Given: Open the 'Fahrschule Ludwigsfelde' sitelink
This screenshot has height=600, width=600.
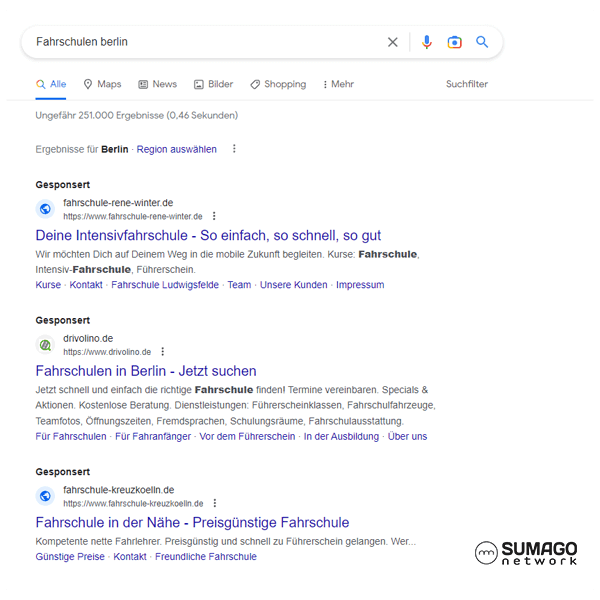Looking at the screenshot, I should tap(165, 285).
